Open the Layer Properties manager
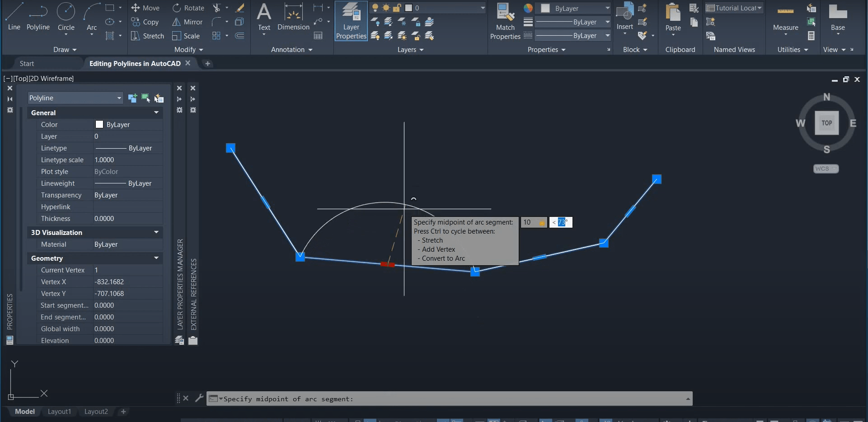Image resolution: width=868 pixels, height=422 pixels. click(351, 21)
